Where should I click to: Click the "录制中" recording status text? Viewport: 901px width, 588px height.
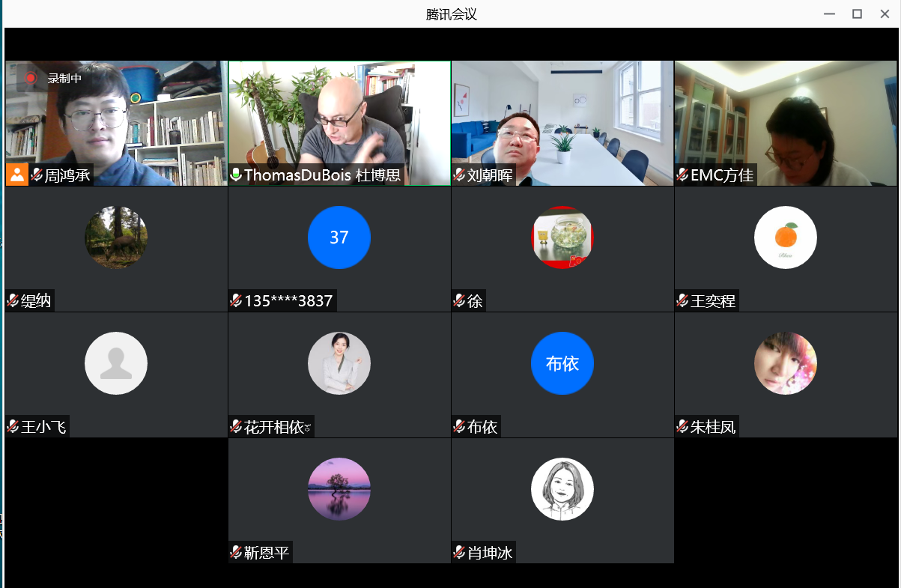coord(64,78)
